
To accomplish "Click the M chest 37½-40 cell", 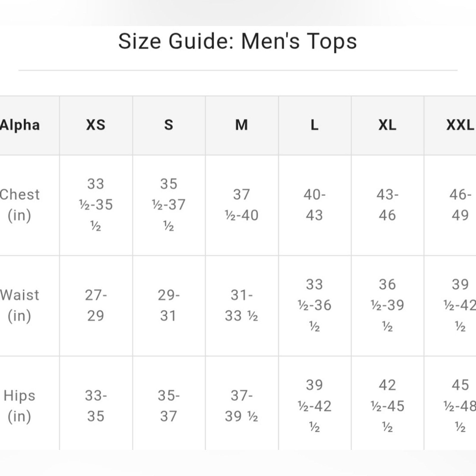I will (242, 205).
